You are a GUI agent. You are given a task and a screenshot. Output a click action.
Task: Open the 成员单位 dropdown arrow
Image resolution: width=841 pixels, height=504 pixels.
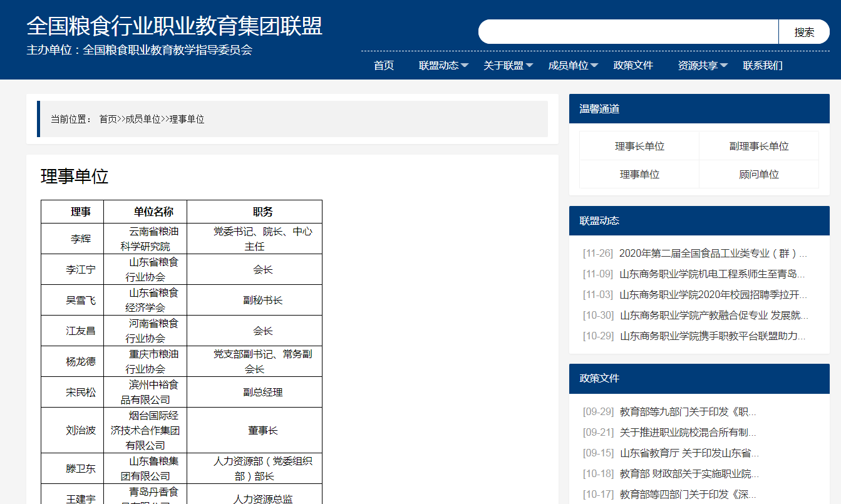coord(594,66)
